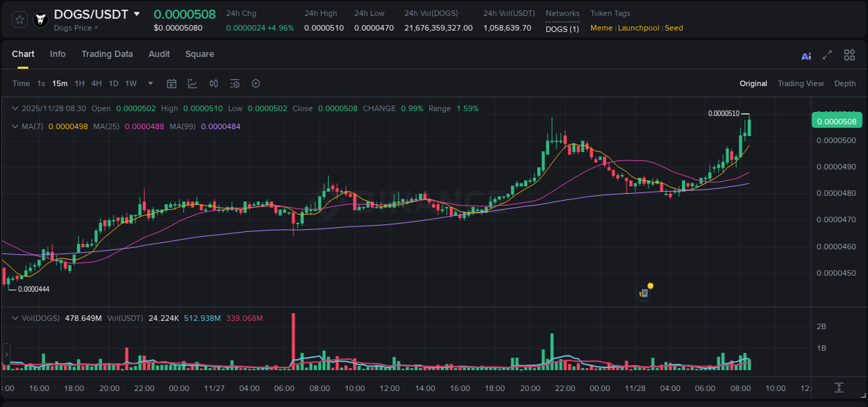Collapse the Vol(DOGS) volume panel
This screenshot has height=407, width=868.
click(x=15, y=317)
